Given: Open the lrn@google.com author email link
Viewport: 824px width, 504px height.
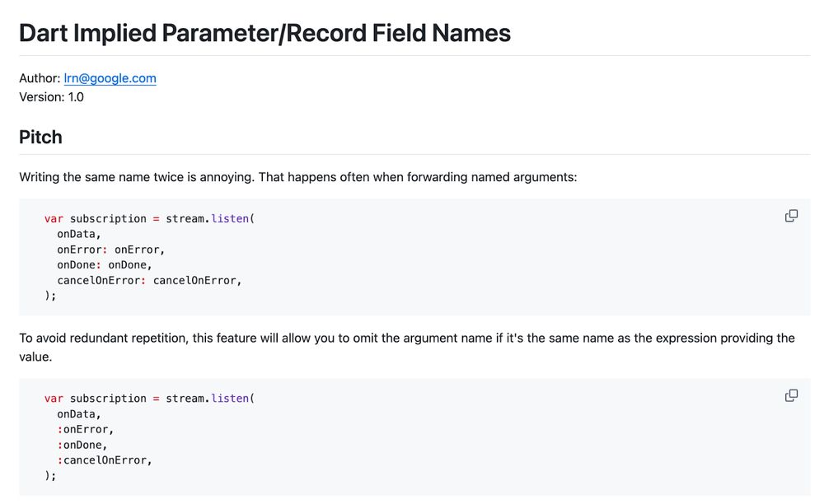Looking at the screenshot, I should click(x=110, y=78).
